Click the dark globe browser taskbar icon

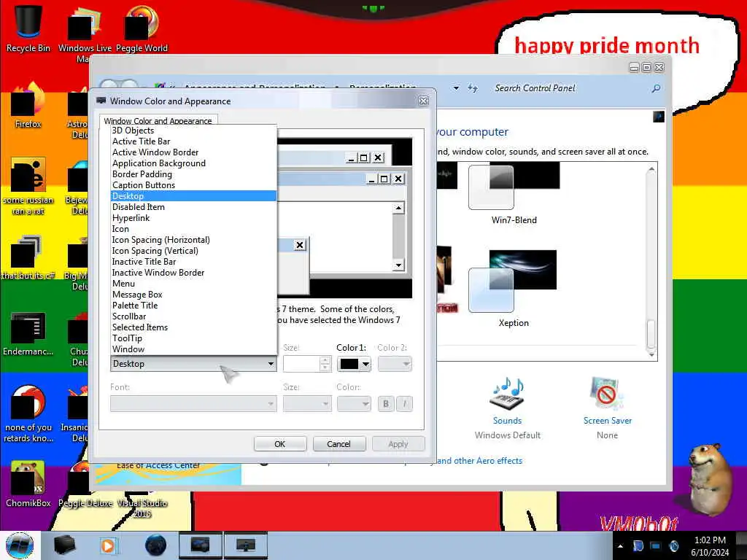click(155, 545)
